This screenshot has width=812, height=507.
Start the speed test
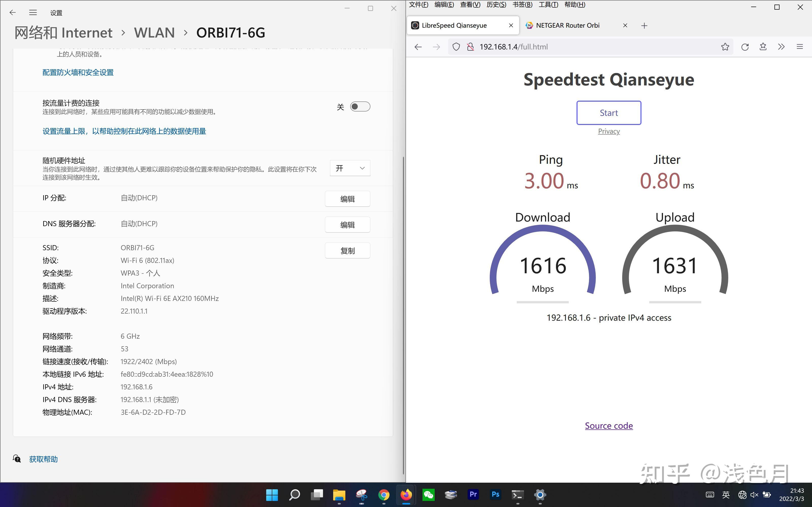(x=608, y=113)
